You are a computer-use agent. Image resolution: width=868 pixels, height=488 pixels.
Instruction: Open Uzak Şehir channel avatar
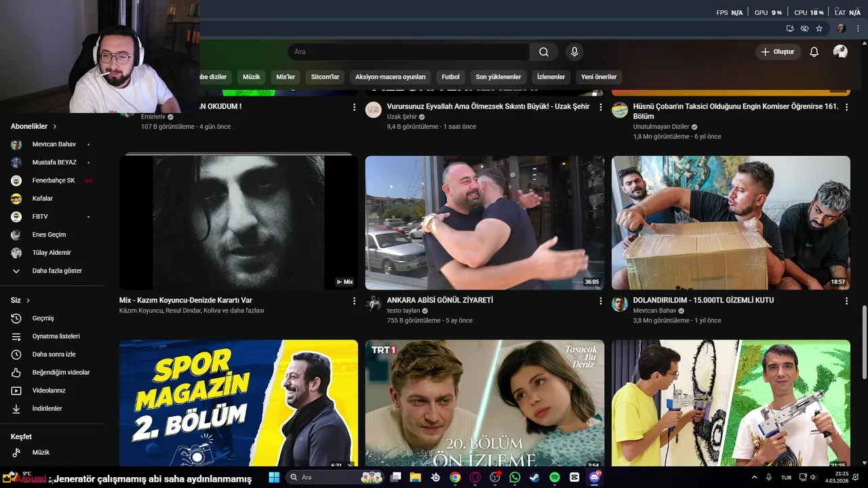click(374, 110)
